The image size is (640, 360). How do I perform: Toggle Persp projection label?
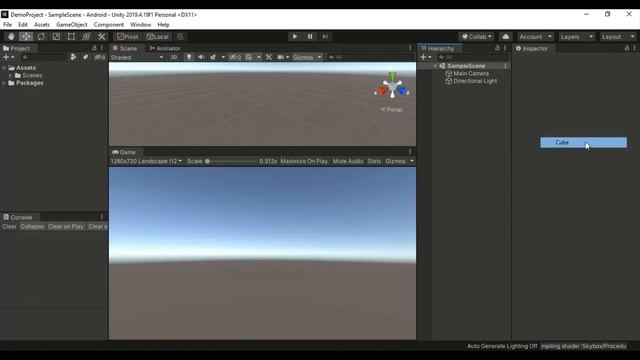click(391, 109)
